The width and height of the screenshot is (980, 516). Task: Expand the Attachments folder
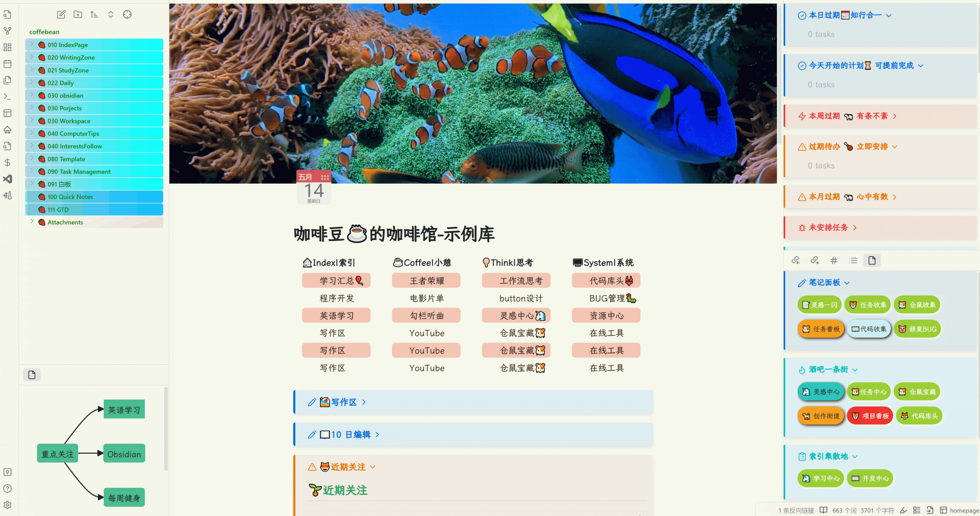pyautogui.click(x=32, y=222)
